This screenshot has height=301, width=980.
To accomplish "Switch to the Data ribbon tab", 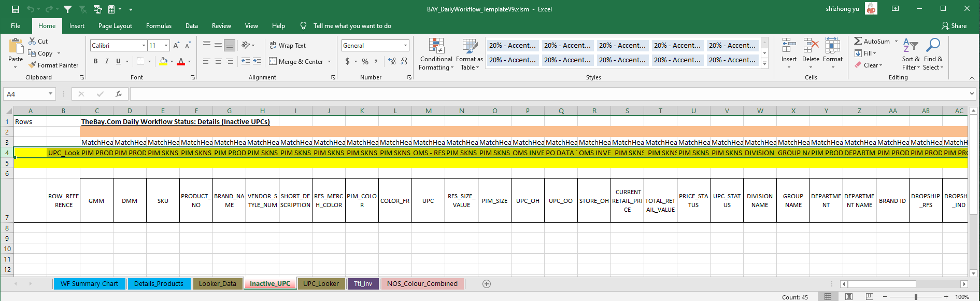I will (x=192, y=26).
